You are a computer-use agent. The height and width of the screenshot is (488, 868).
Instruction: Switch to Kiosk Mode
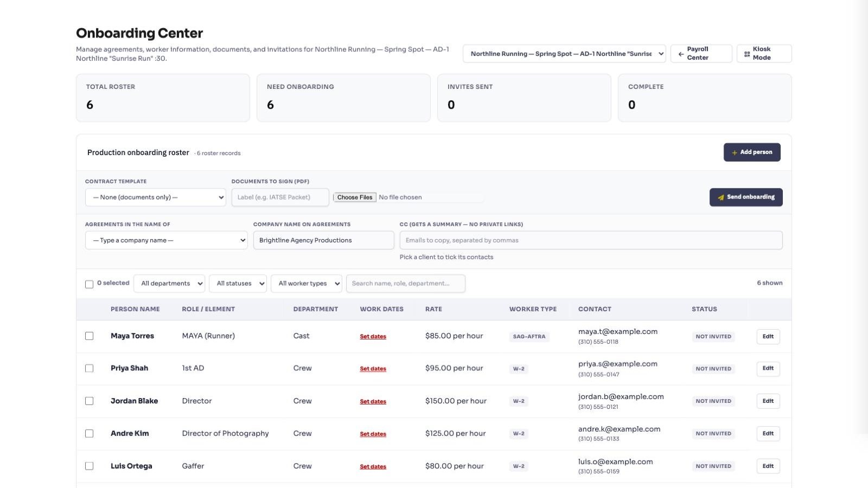pyautogui.click(x=764, y=53)
